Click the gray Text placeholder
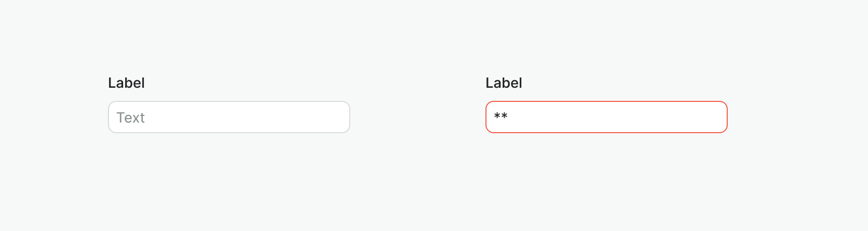 (x=131, y=118)
